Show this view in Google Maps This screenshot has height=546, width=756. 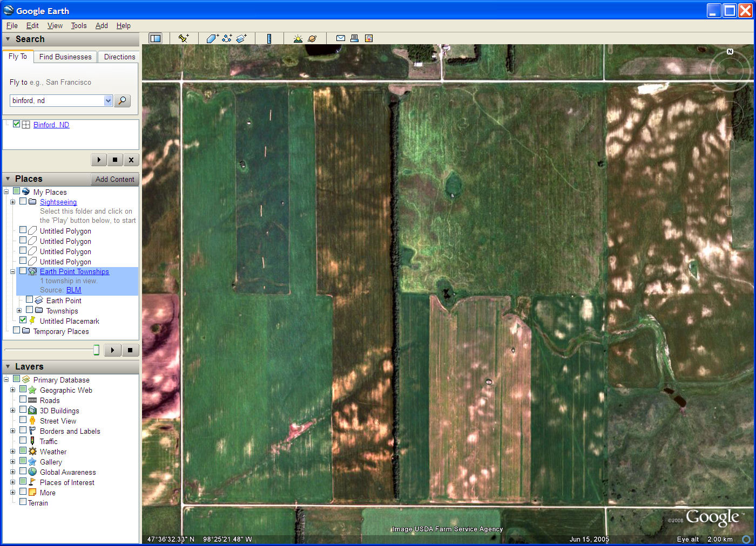coord(369,38)
